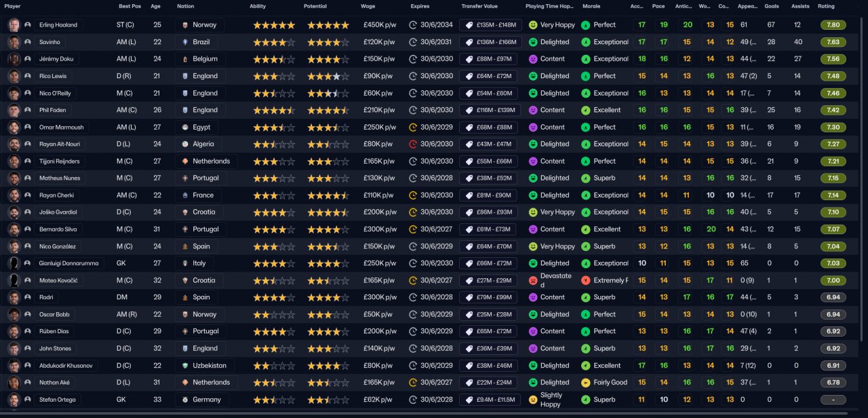Sort by the Expires column header
The image size is (868, 418).
click(420, 6)
